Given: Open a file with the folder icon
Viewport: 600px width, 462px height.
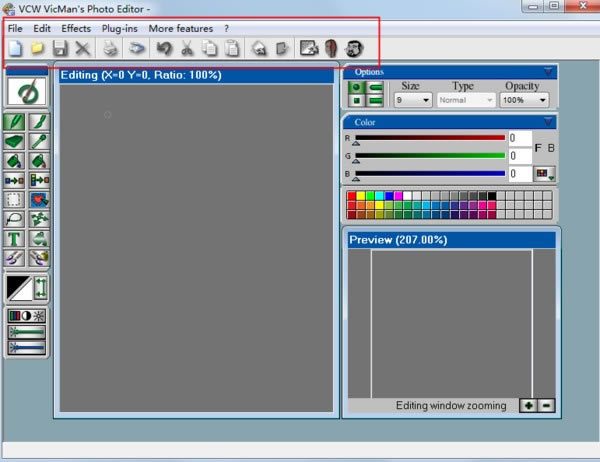Looking at the screenshot, I should 37,49.
